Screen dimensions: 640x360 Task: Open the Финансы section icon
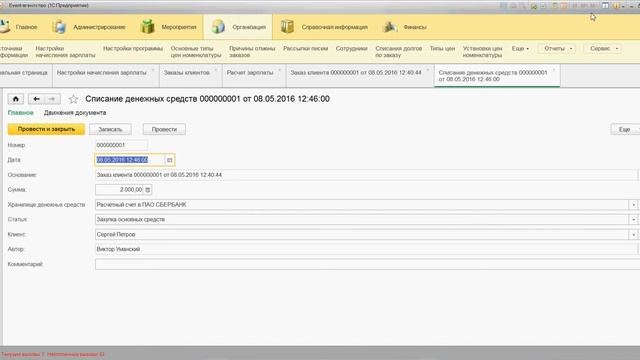point(390,27)
